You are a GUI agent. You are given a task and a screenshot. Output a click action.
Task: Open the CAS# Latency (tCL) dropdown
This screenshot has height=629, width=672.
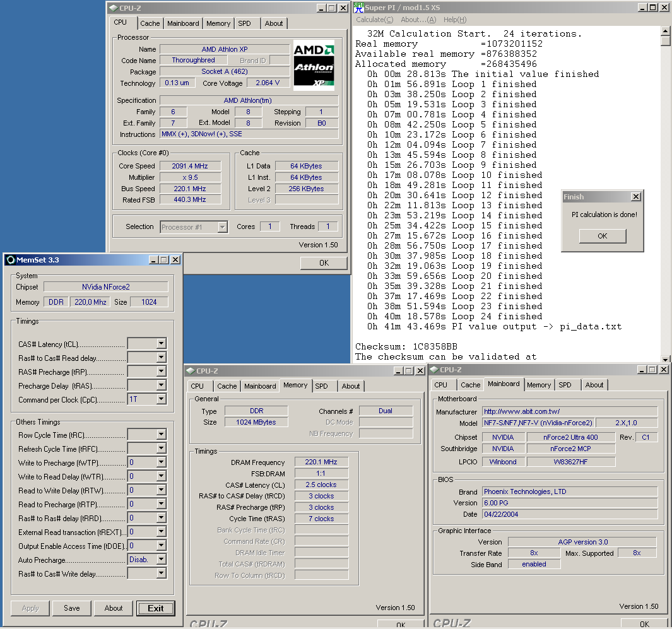[161, 344]
